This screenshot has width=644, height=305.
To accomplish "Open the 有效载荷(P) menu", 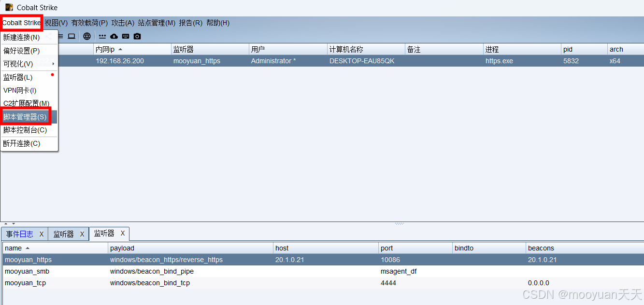I will (x=89, y=23).
